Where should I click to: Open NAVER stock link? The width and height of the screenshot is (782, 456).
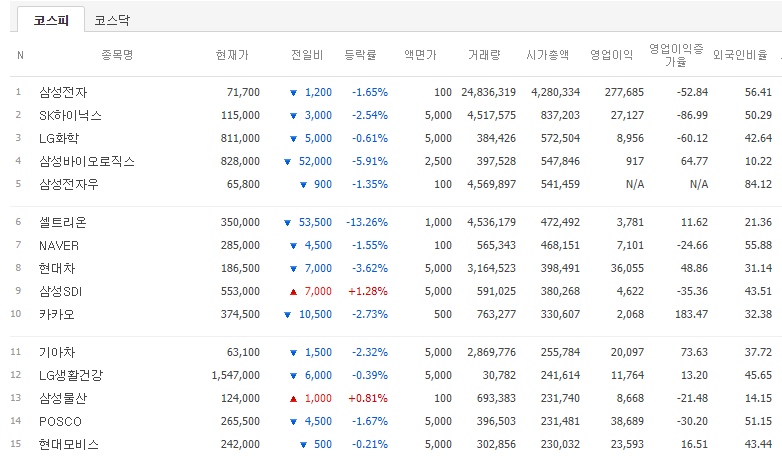pos(59,245)
